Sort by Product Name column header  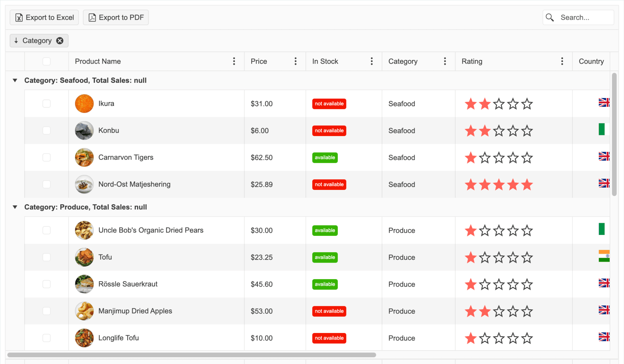point(98,61)
